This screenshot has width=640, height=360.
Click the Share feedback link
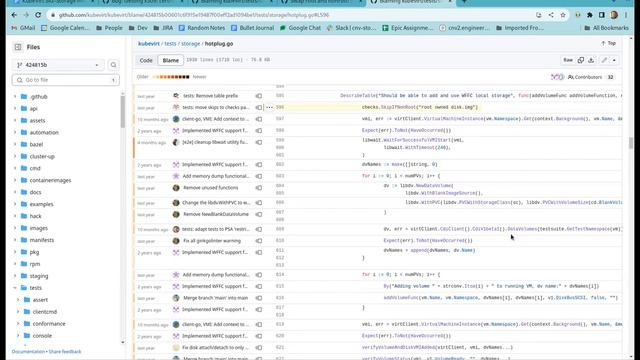point(65,351)
